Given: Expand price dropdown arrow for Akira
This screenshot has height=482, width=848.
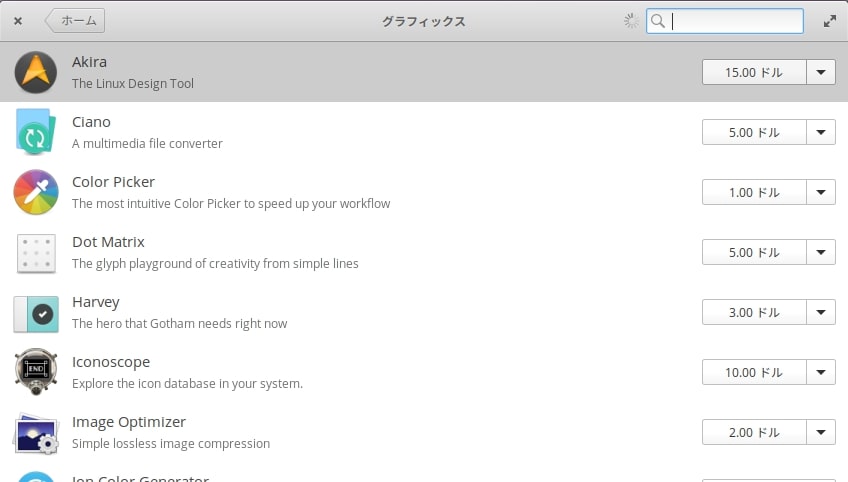Looking at the screenshot, I should point(821,72).
